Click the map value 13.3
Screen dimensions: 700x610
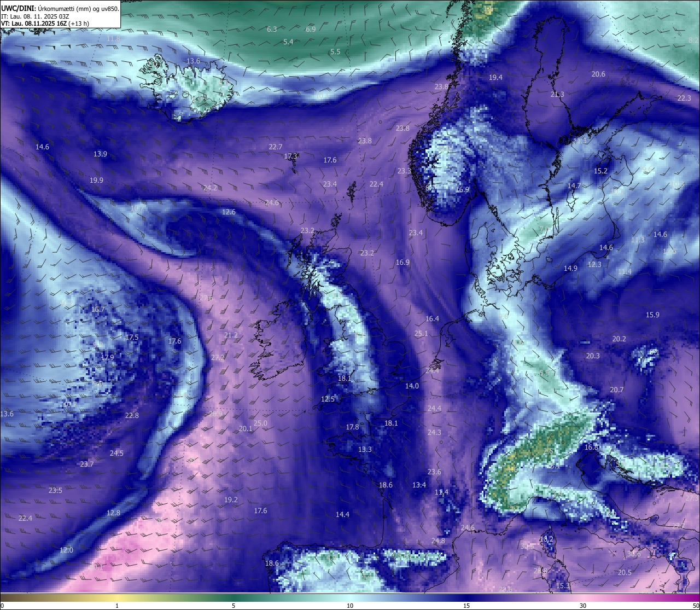click(x=365, y=449)
